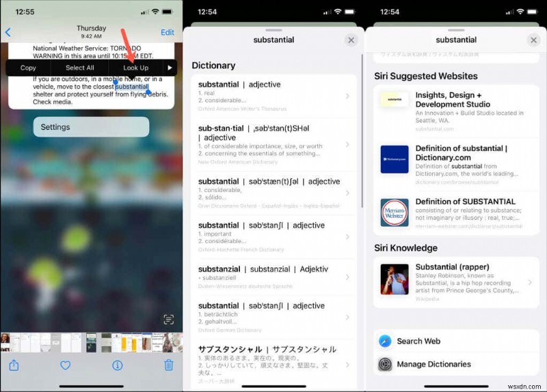
Task: Close the middle substantial Look Up sheet
Action: (351, 40)
